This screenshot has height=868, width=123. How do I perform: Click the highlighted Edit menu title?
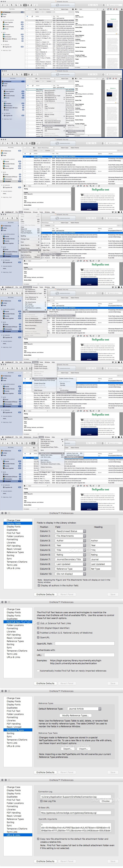21,212
